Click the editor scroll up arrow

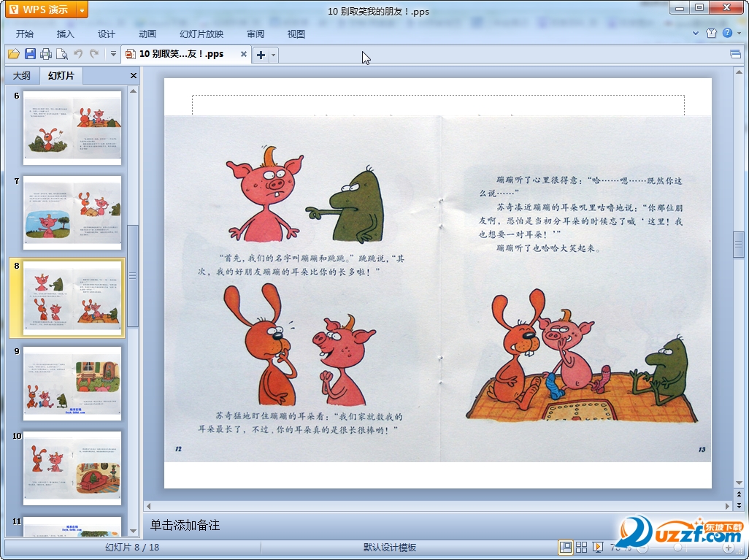coord(739,72)
